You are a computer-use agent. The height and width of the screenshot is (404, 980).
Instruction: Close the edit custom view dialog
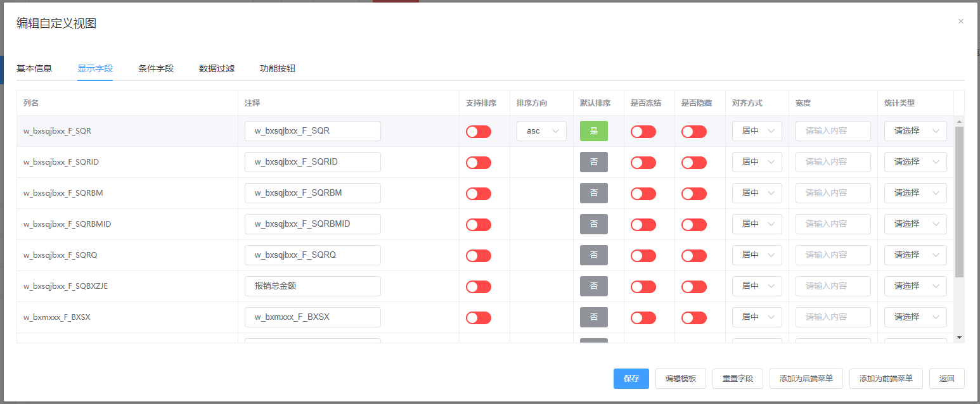point(960,22)
